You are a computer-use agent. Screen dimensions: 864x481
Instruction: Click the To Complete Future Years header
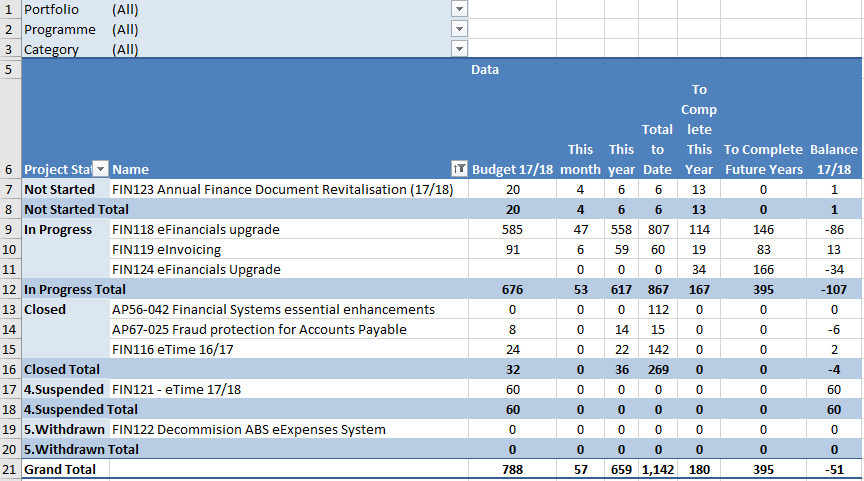763,159
